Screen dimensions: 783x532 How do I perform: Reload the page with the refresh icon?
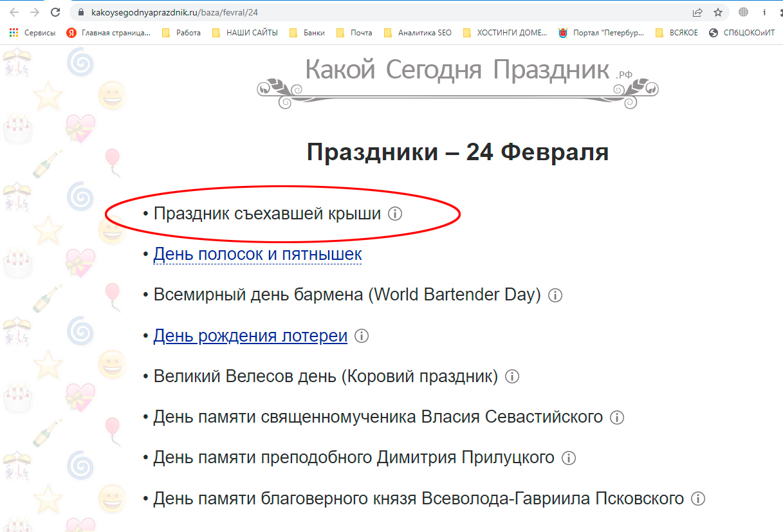(x=56, y=12)
